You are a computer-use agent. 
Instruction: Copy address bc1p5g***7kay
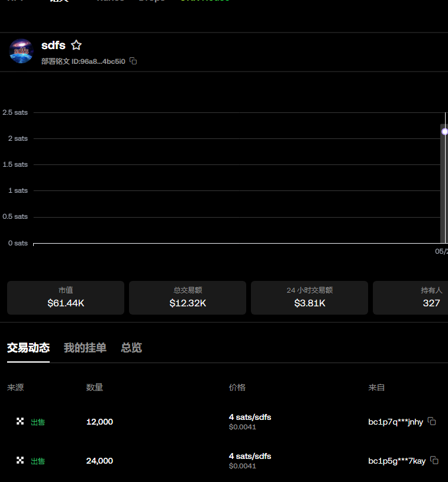434,460
